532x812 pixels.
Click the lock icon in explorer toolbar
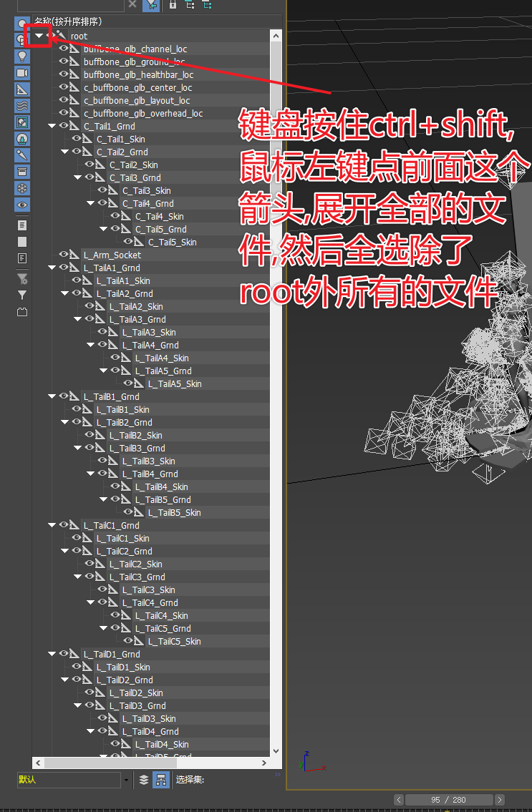click(x=173, y=5)
